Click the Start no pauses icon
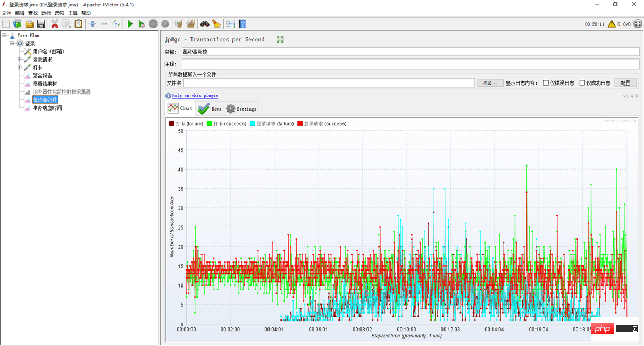 [141, 24]
